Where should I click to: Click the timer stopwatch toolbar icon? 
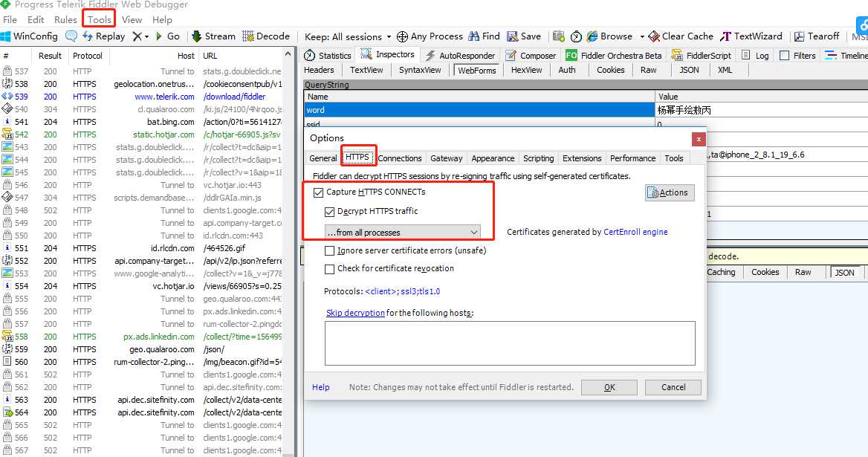point(576,36)
